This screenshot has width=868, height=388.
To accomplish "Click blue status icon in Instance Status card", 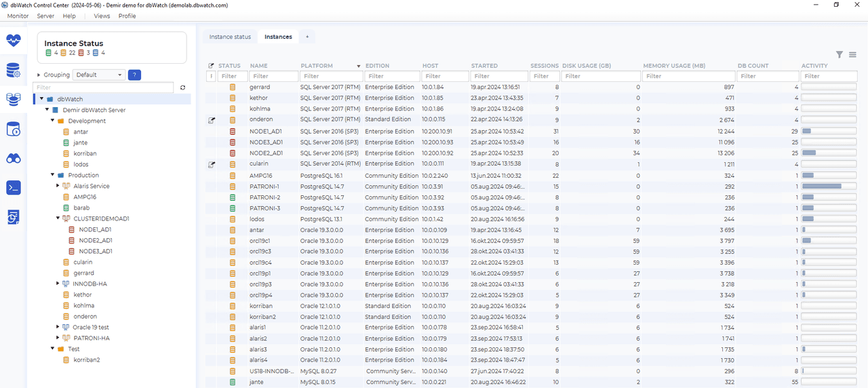I will (x=96, y=53).
